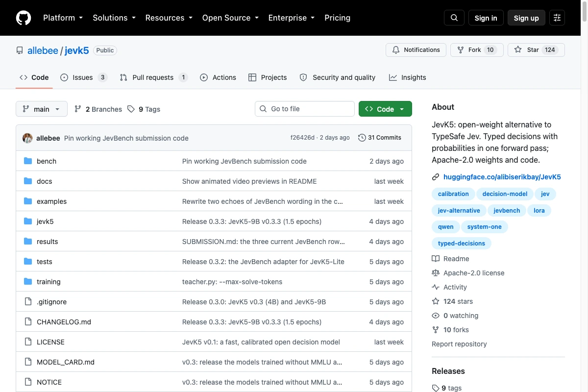Select the jev-alternative topic tag

click(x=459, y=211)
